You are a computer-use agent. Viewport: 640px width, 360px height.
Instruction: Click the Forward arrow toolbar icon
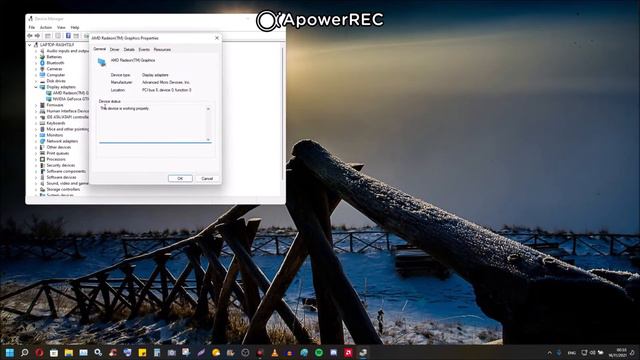(37, 36)
